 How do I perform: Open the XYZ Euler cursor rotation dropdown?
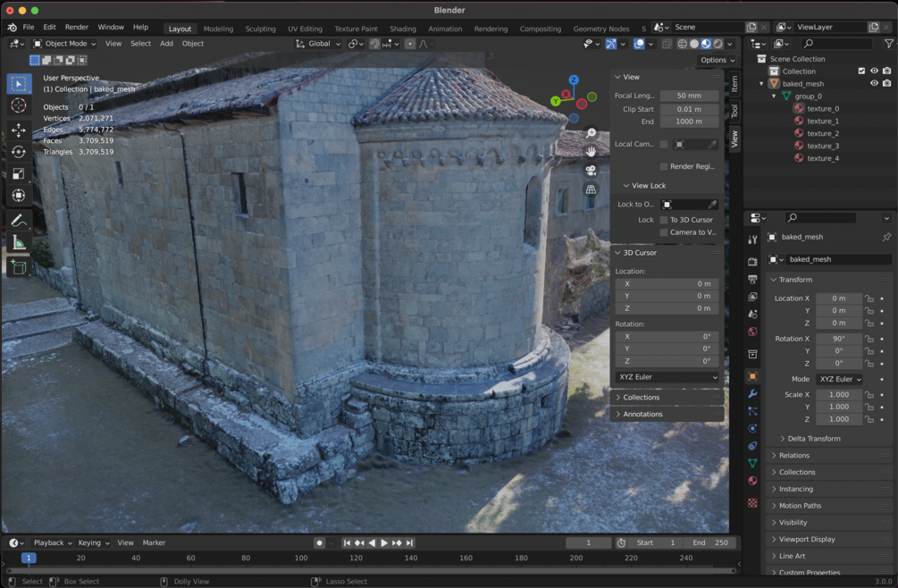tap(667, 377)
